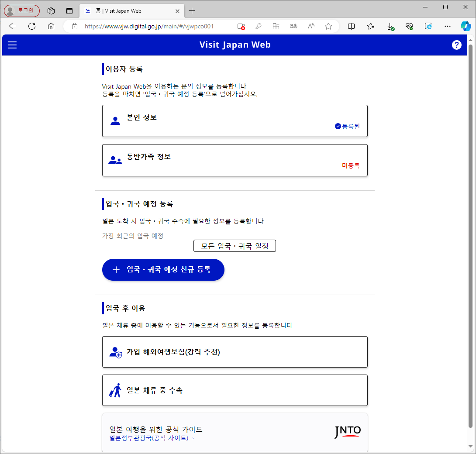Screen dimensions: 476x454
Task: Select the 홈 | Visit Japan Web tab
Action: (x=132, y=11)
